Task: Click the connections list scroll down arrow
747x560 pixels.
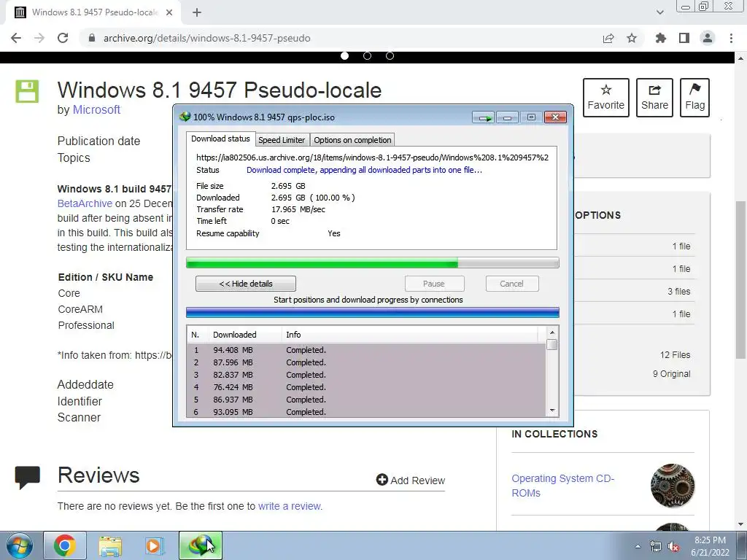Action: (x=552, y=411)
